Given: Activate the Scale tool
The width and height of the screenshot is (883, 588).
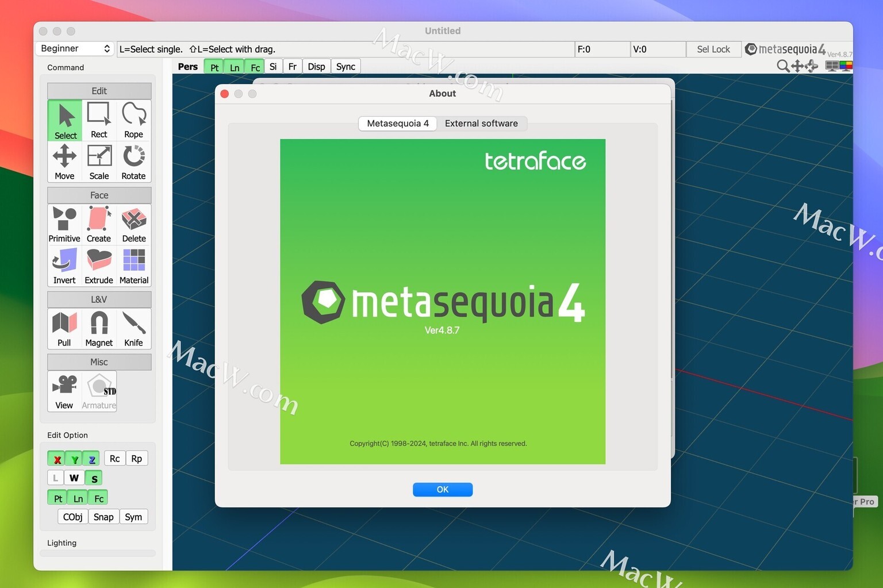Looking at the screenshot, I should pyautogui.click(x=99, y=162).
